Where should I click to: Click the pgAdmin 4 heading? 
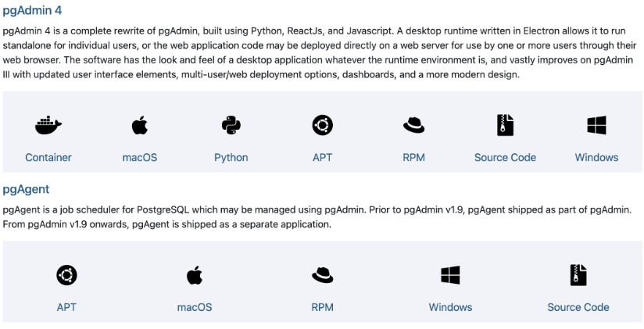pos(33,10)
